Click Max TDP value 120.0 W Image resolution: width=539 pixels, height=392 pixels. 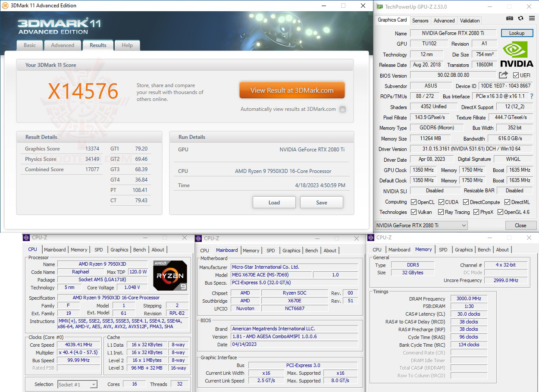pyautogui.click(x=138, y=272)
